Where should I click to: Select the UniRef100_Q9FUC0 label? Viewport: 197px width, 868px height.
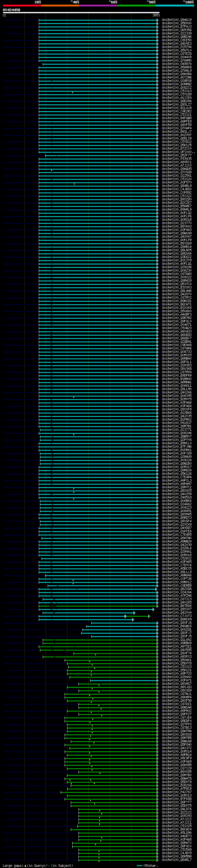(x=176, y=846)
